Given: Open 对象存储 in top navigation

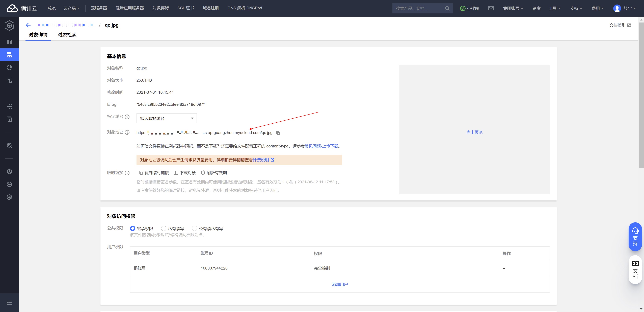Looking at the screenshot, I should pos(160,8).
